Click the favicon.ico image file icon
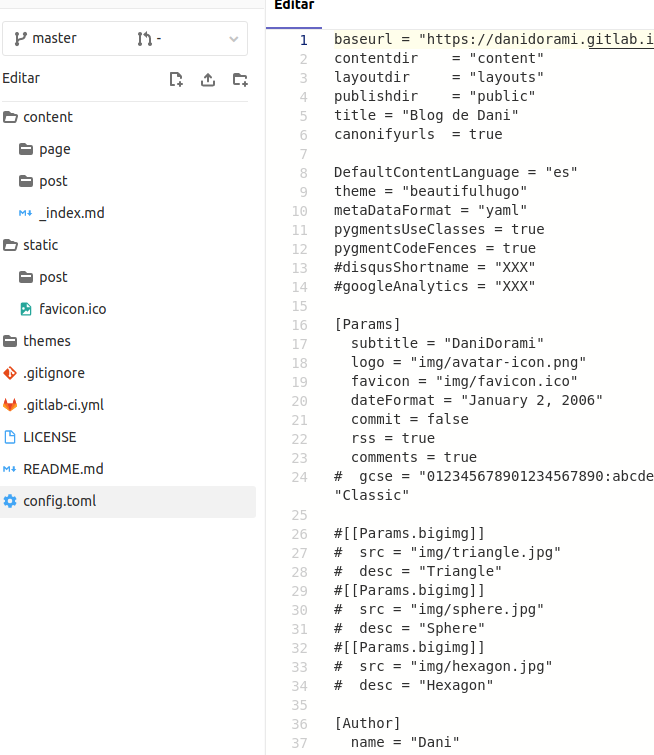 coord(26,309)
